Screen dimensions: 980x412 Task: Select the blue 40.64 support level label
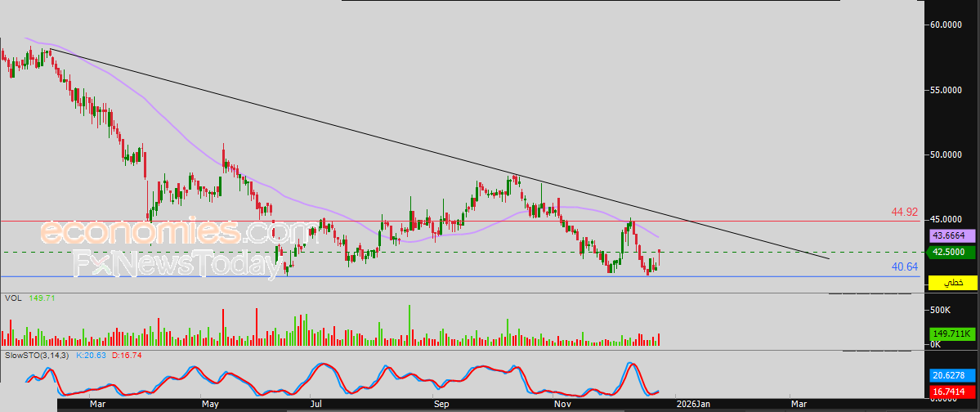pos(904,266)
